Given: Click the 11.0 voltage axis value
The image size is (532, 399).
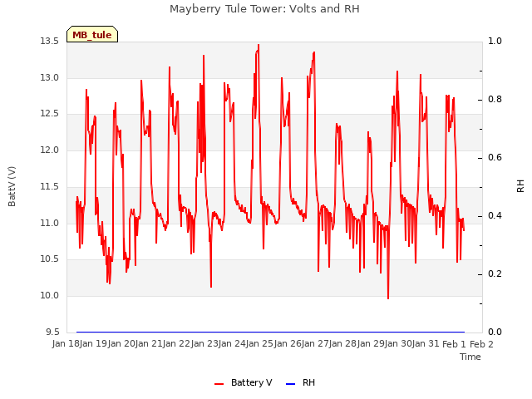Looking at the screenshot, I should [49, 223].
